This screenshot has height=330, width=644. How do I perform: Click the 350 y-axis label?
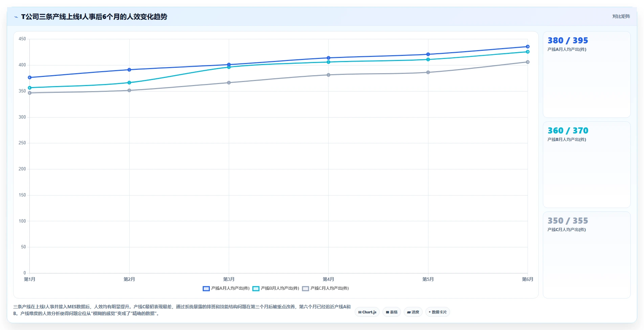click(x=22, y=91)
